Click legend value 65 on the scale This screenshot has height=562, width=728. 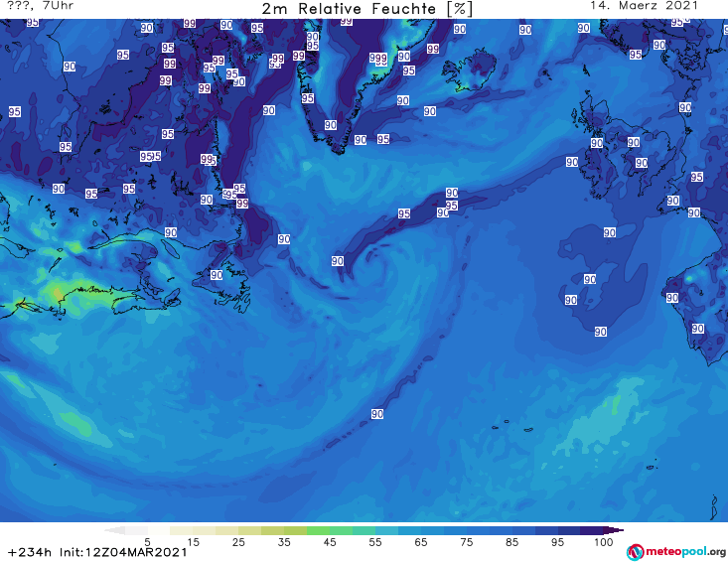[x=421, y=542]
